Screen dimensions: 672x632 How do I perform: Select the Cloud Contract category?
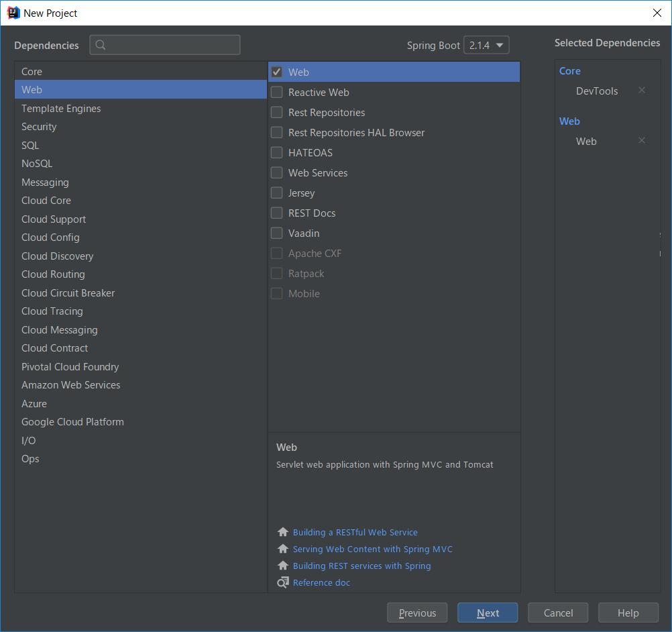(x=141, y=348)
